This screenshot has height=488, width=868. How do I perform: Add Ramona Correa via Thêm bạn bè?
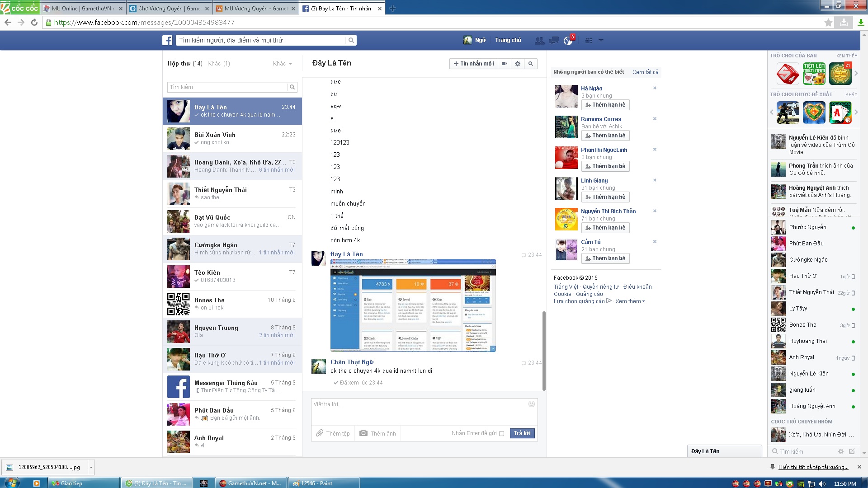[605, 136]
